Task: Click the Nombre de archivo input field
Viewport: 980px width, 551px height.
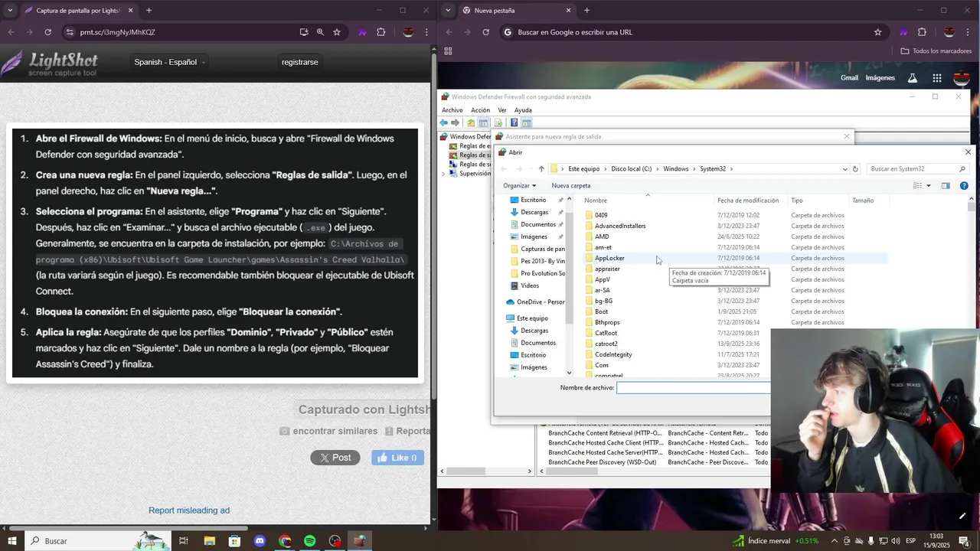Action: click(694, 388)
